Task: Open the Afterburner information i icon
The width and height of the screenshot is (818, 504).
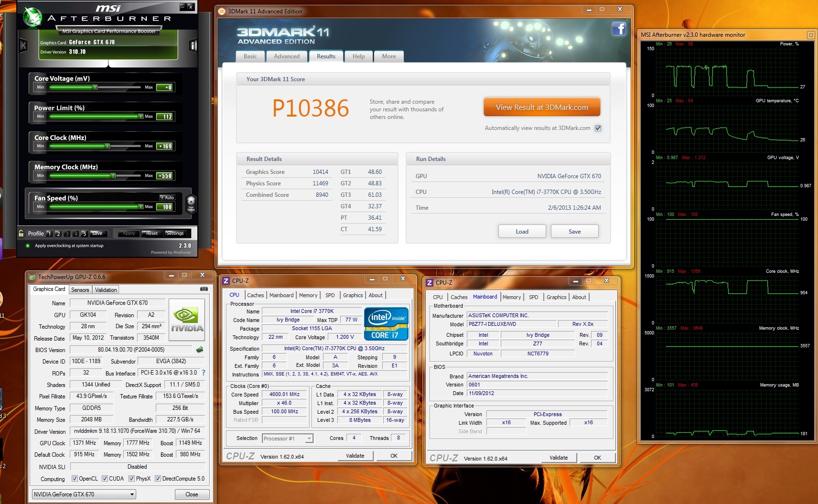Action: (194, 45)
